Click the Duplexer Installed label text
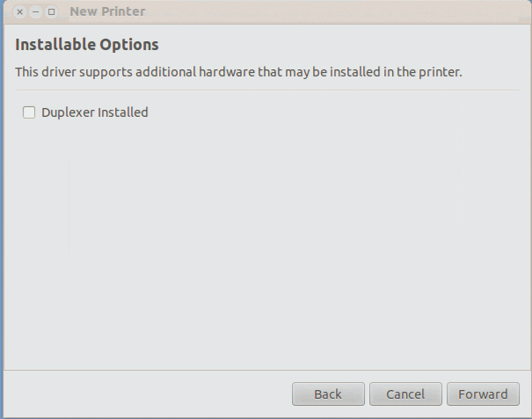The width and height of the screenshot is (532, 419). [94, 112]
